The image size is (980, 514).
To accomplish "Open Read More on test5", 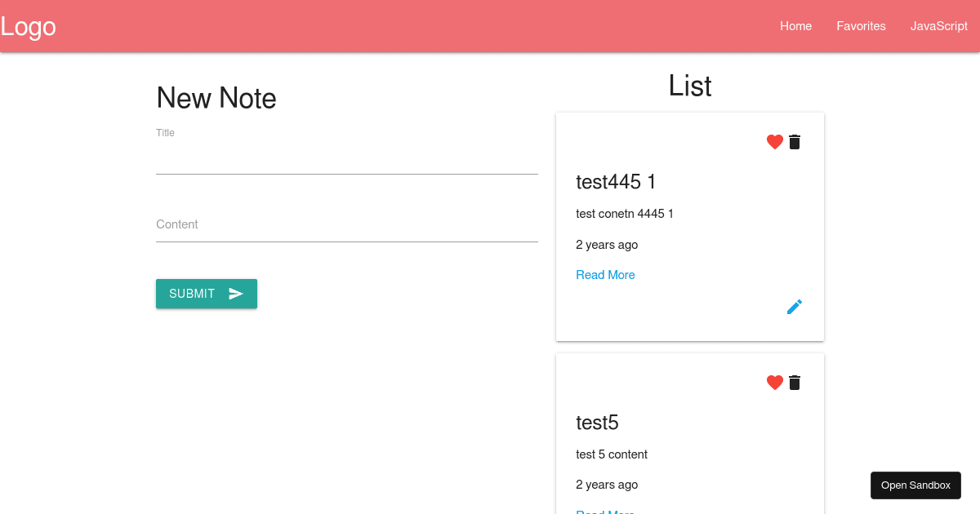I will pyautogui.click(x=605, y=512).
